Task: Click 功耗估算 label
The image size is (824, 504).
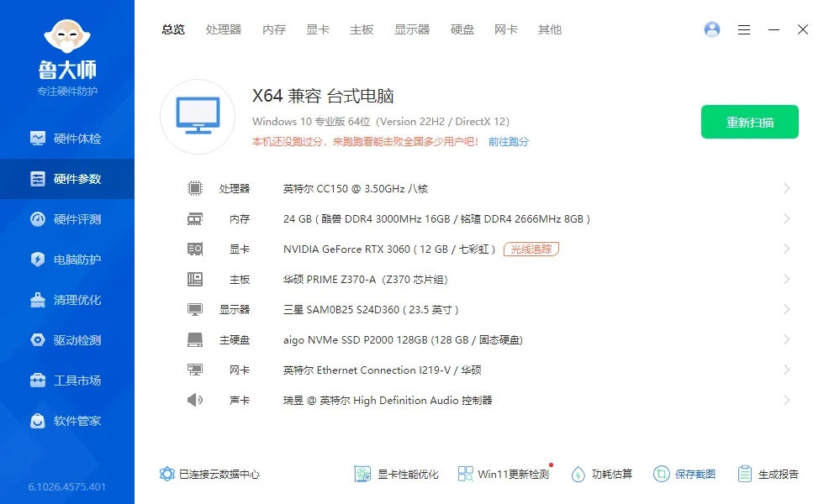Action: pos(612,474)
